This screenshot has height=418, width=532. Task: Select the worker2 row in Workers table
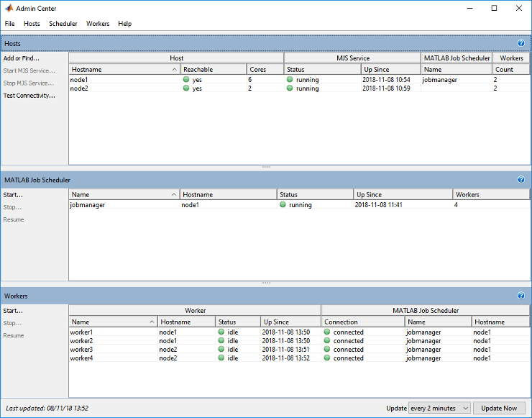[x=82, y=341]
